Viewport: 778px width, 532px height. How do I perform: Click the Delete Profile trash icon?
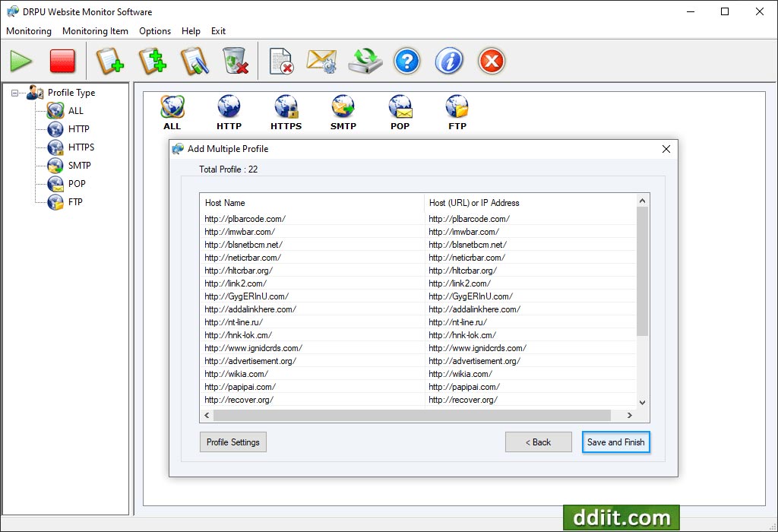236,61
